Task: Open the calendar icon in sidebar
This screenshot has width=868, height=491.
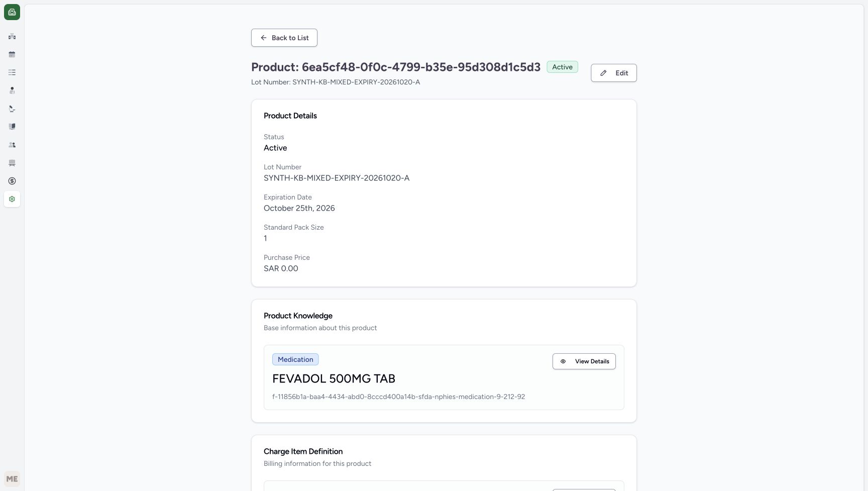Action: tap(12, 54)
